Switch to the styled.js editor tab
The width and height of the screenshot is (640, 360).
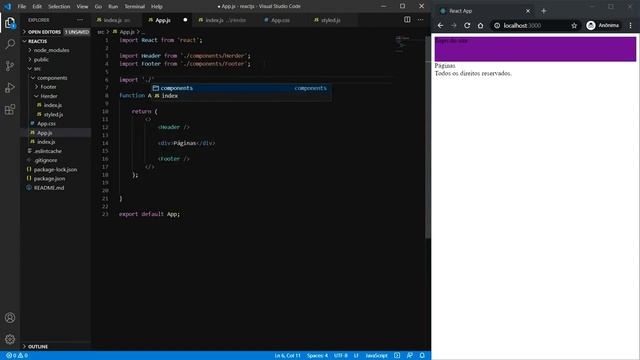click(x=331, y=20)
